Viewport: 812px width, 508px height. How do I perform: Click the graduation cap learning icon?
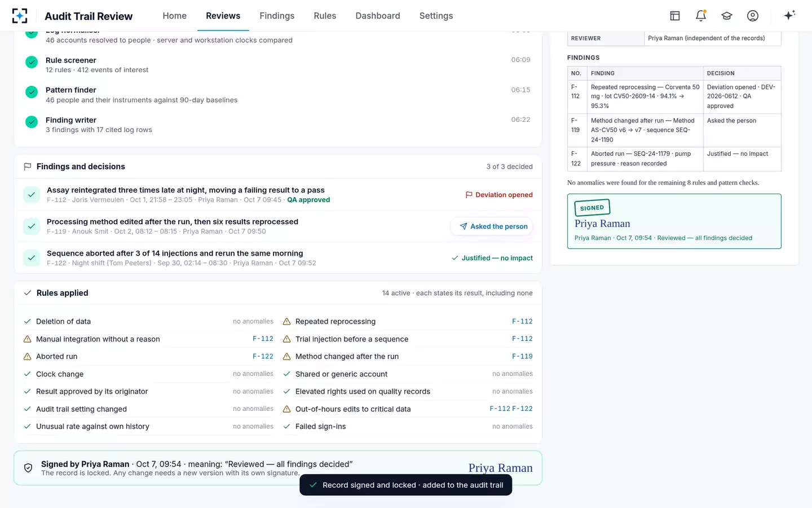click(x=727, y=16)
